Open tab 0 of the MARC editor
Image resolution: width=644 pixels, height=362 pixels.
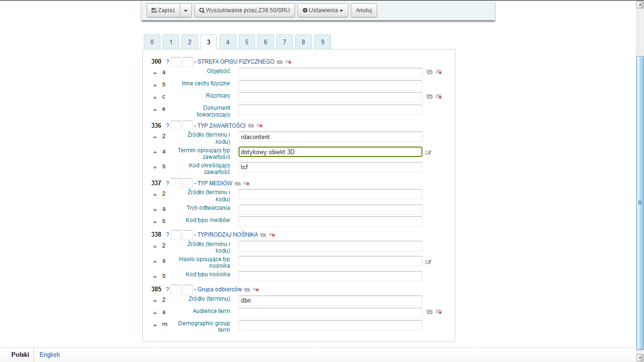[152, 42]
